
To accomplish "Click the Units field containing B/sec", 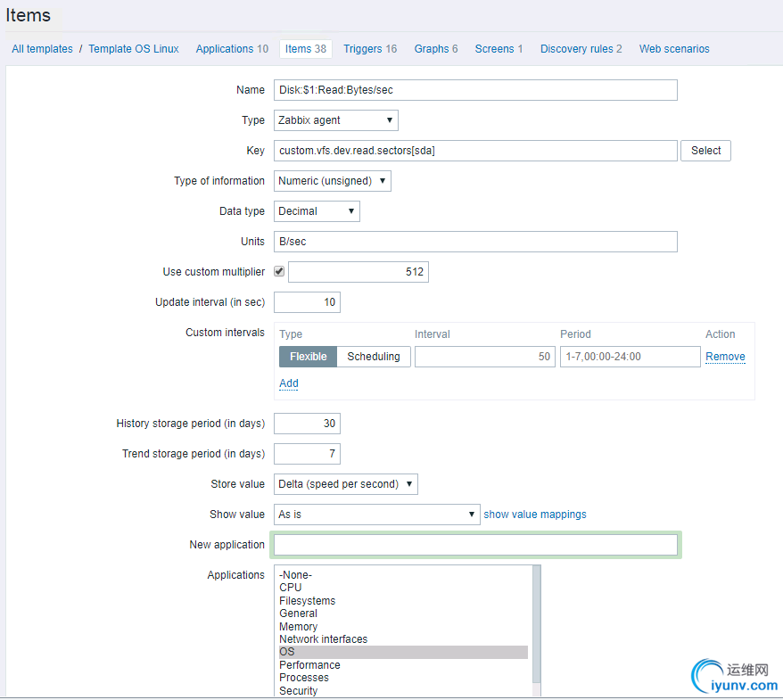I will click(475, 242).
